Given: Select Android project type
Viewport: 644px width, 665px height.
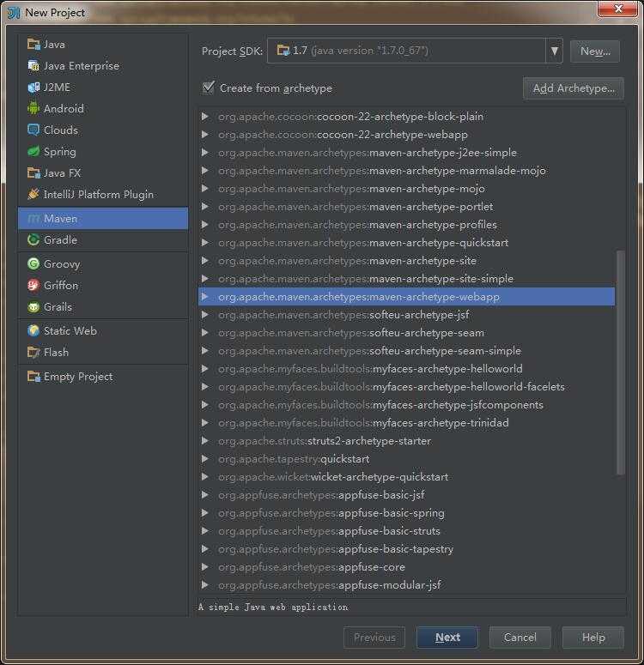Looking at the screenshot, I should pyautogui.click(x=103, y=109).
